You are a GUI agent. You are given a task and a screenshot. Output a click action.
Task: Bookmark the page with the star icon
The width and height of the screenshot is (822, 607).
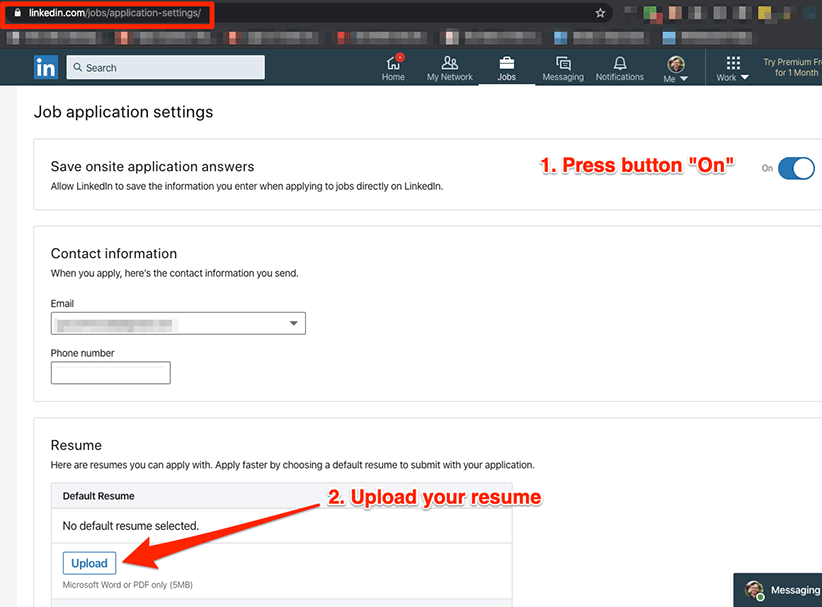(600, 13)
